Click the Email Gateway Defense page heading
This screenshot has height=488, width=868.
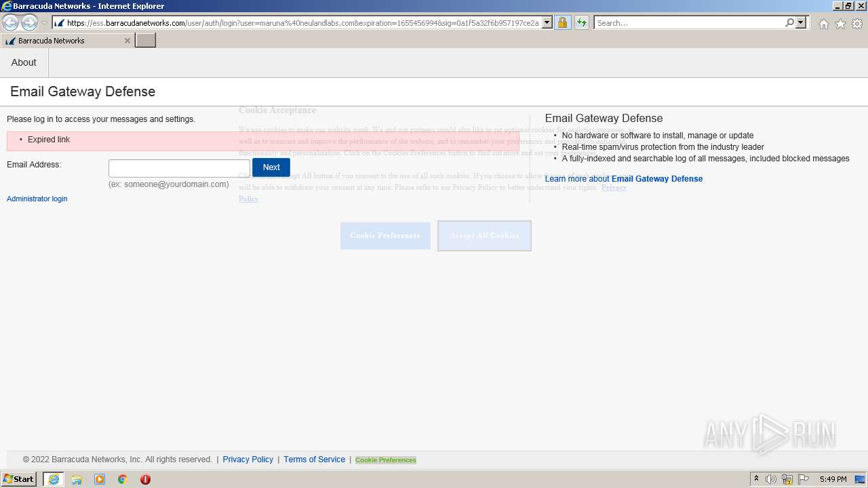(x=83, y=91)
